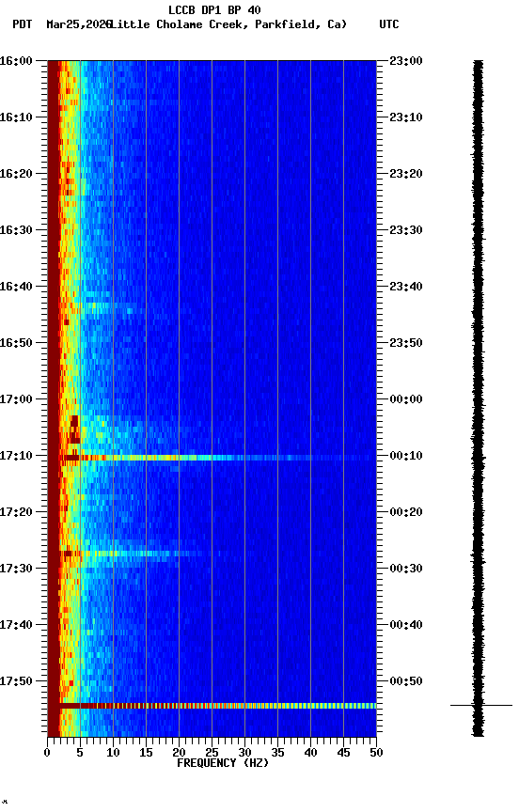This screenshot has height=812, width=519.
Task: Click the 23:10 UTC time label
Action: click(406, 117)
